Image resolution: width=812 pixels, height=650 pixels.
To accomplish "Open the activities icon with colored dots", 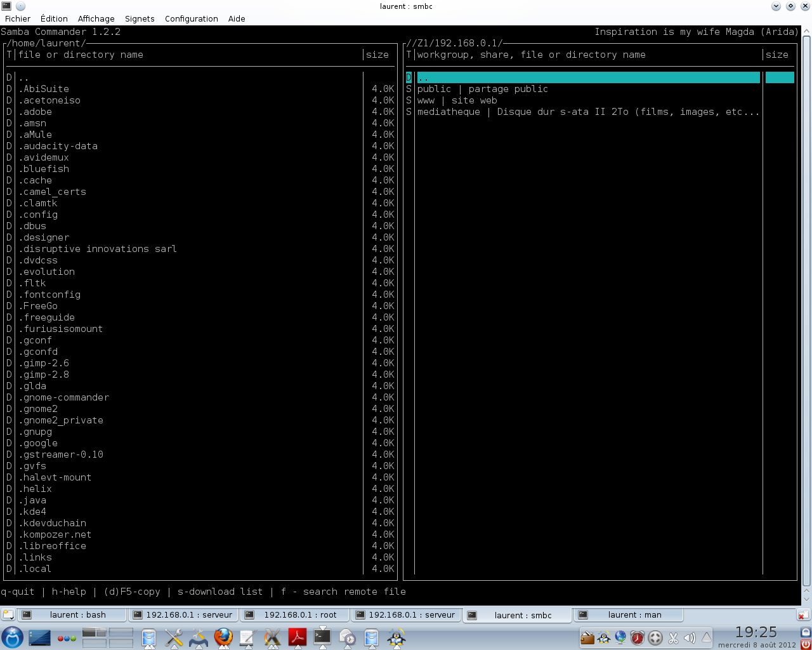I will coord(67,638).
